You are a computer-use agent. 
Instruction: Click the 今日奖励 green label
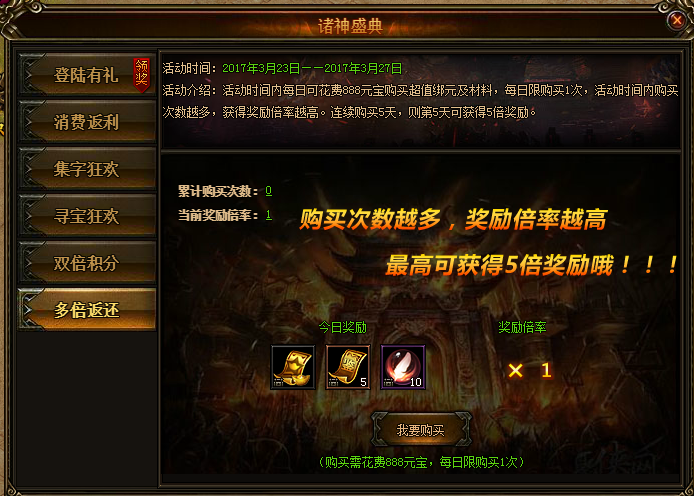(x=343, y=327)
